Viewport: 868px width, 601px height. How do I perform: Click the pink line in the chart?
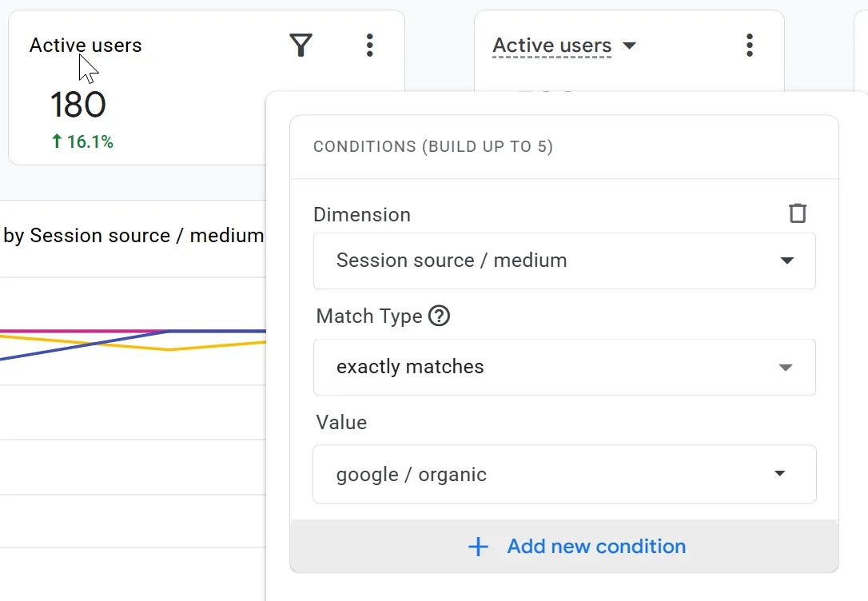click(x=83, y=332)
